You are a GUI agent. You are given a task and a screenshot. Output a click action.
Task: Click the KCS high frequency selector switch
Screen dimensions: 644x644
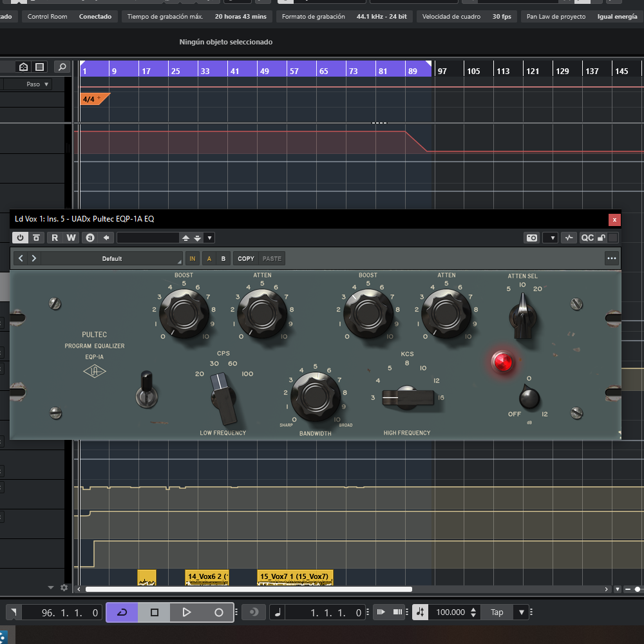[x=408, y=397]
